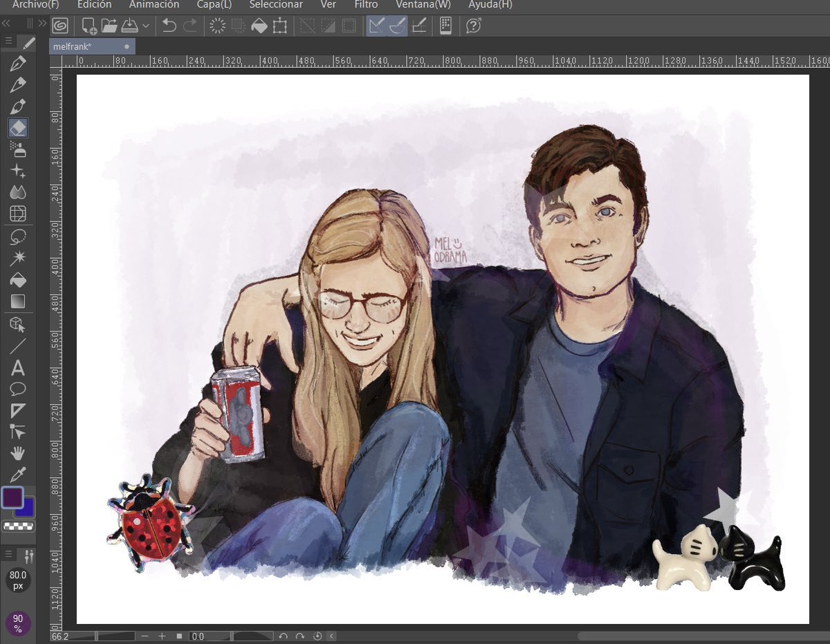Select the Balloon tool
The width and height of the screenshot is (830, 644).
[18, 389]
